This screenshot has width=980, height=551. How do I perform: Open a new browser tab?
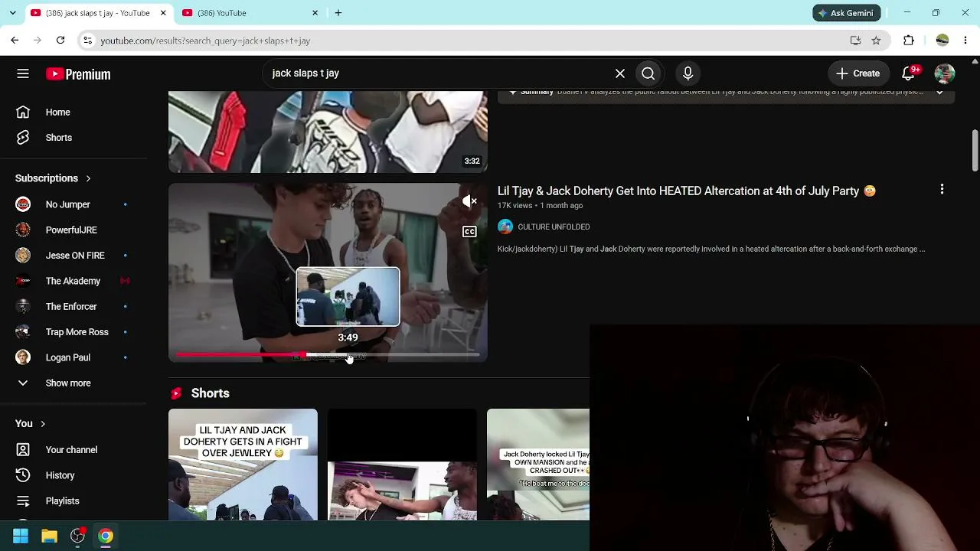[338, 13]
